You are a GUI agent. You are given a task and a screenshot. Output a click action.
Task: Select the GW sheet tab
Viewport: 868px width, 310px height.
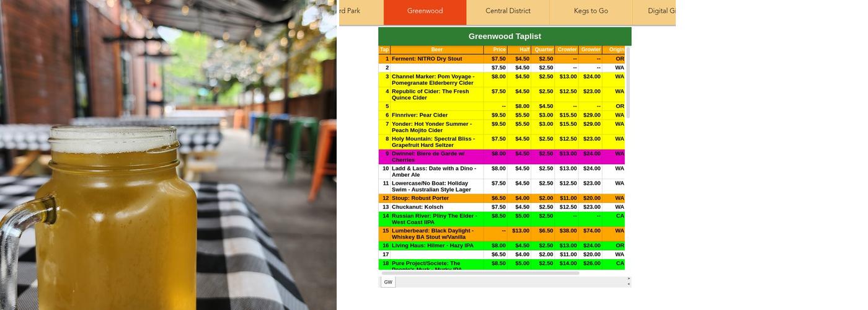(388, 282)
